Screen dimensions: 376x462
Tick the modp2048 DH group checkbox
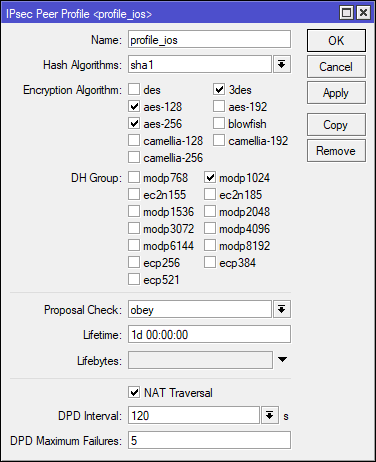pos(210,211)
